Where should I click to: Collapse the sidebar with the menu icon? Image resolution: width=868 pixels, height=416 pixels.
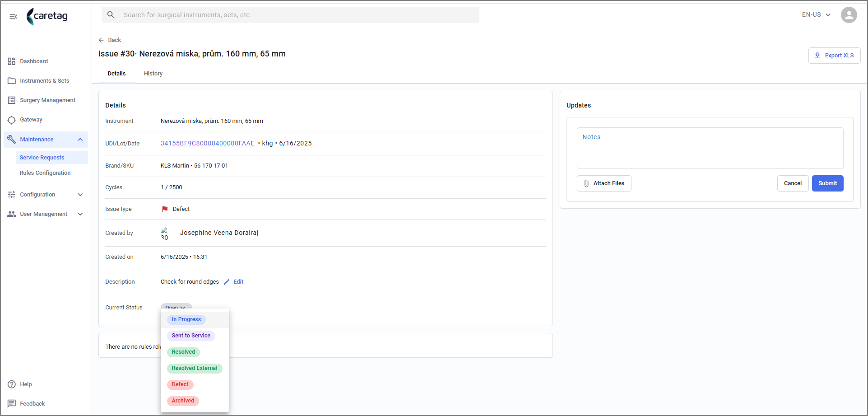pyautogui.click(x=13, y=17)
